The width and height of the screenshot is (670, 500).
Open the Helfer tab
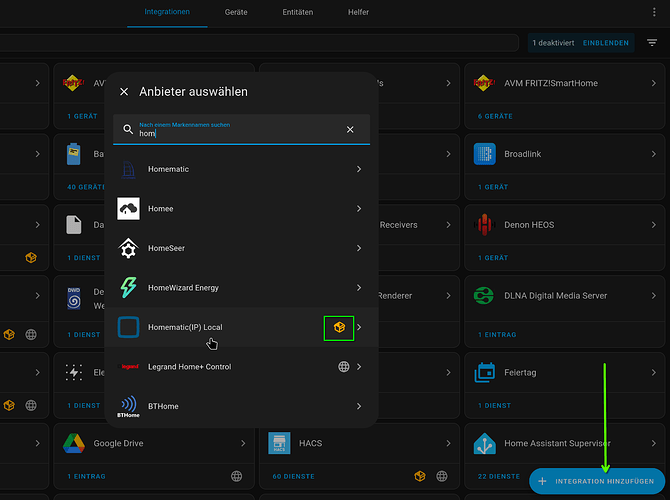[357, 12]
